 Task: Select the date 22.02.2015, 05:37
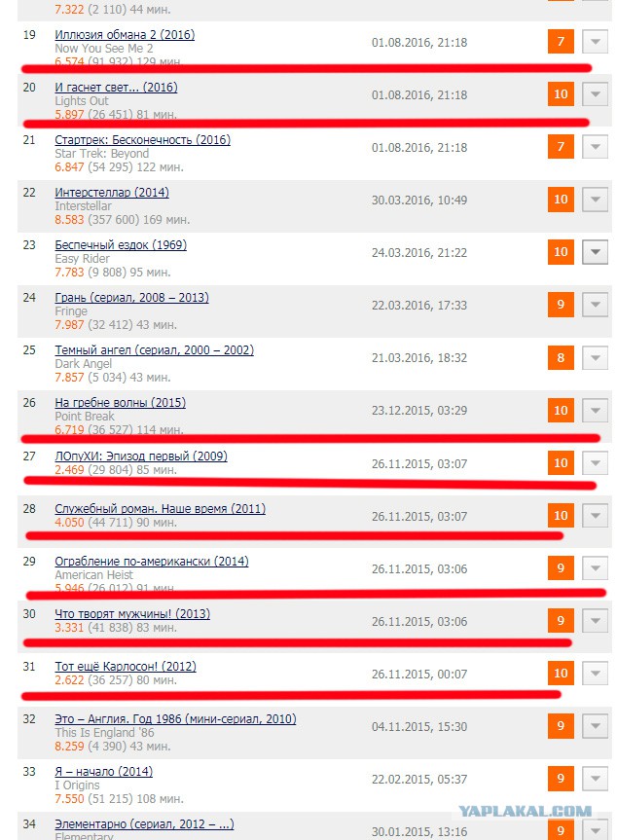[419, 779]
